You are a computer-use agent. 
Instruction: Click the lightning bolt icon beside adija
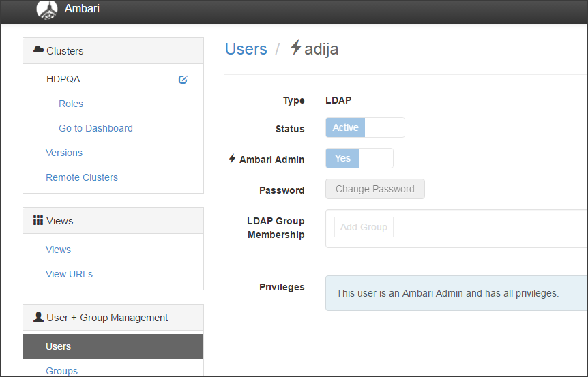click(296, 48)
